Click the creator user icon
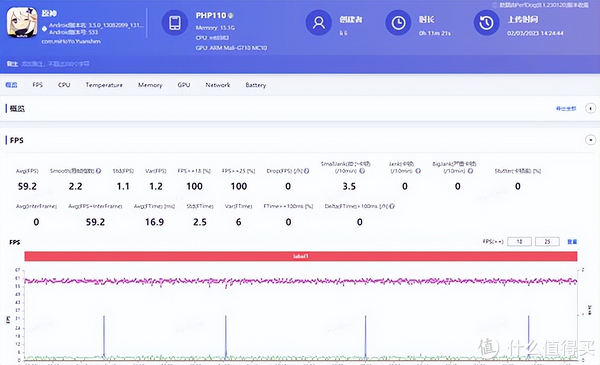The image size is (600, 365). coord(319,23)
